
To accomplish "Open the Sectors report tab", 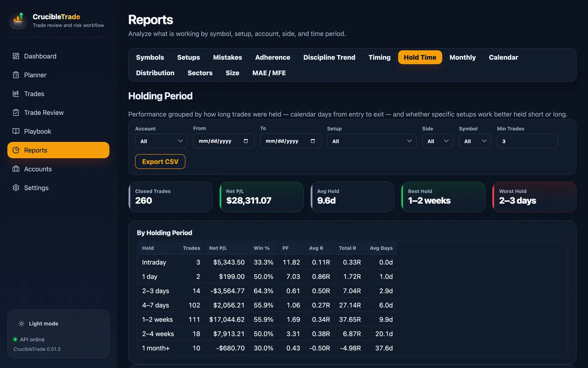I will 200,73.
